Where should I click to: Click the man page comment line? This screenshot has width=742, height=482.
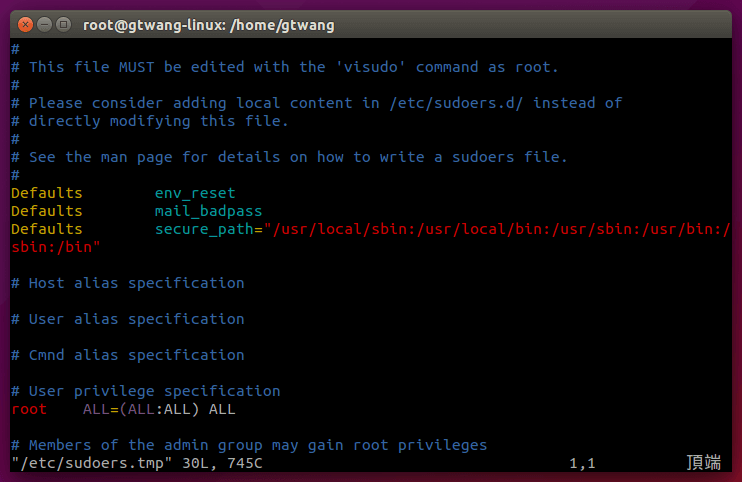[x=290, y=157]
